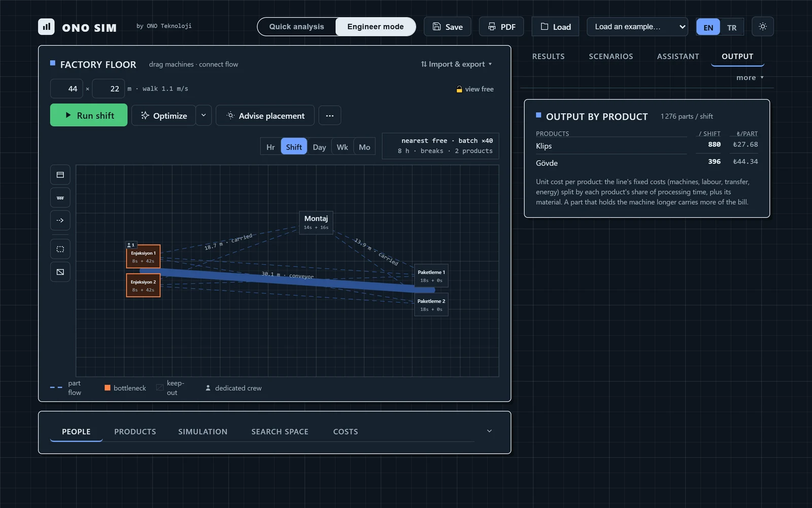Click the blue dashed part flow legend marker
Viewport: 812px width, 508px height.
pyautogui.click(x=56, y=388)
